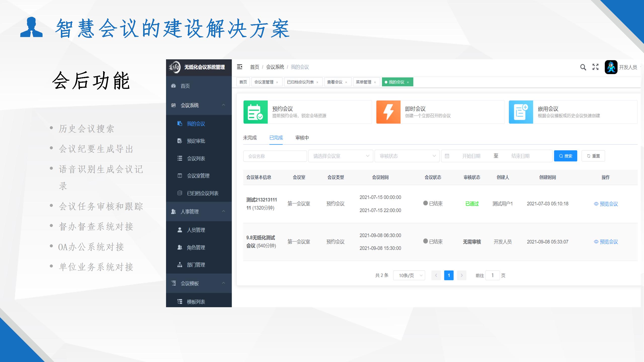Click 预览会议 for 9.8无纸化测试会议
The height and width of the screenshot is (362, 644).
click(606, 242)
